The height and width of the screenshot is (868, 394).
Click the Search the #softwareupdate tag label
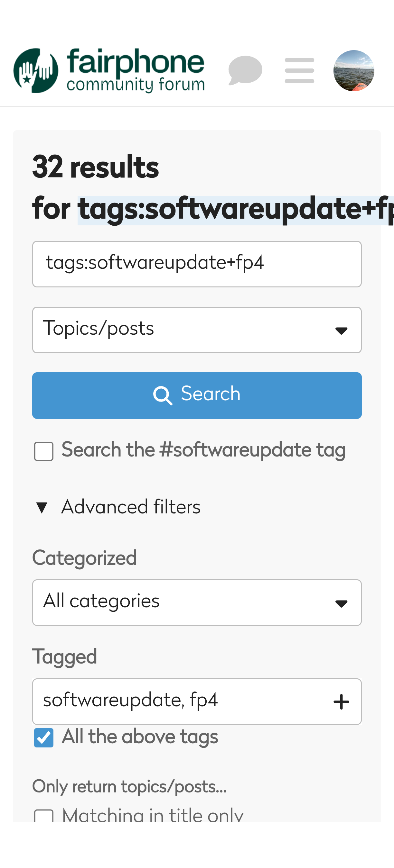[203, 450]
